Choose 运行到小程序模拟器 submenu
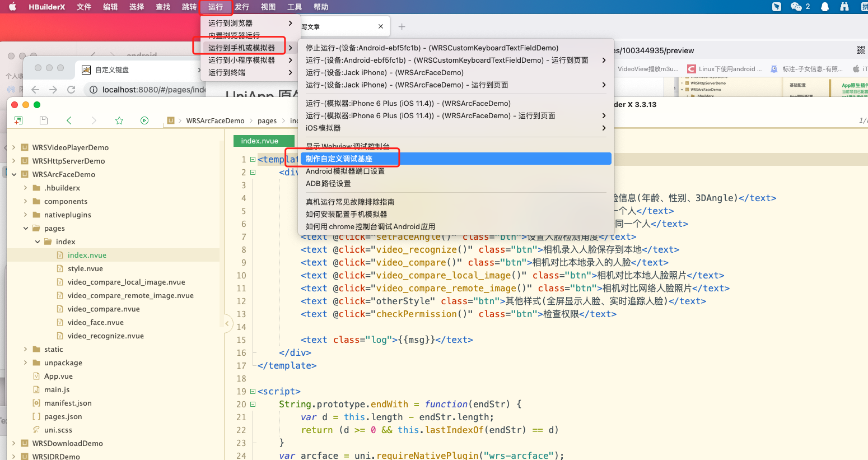Viewport: 868px width, 460px height. (x=249, y=60)
